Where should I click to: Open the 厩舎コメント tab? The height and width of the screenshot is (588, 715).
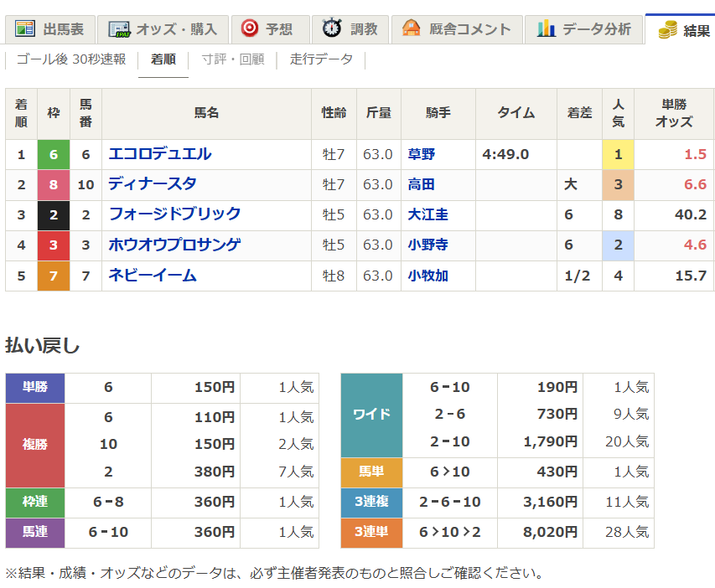pos(457,29)
